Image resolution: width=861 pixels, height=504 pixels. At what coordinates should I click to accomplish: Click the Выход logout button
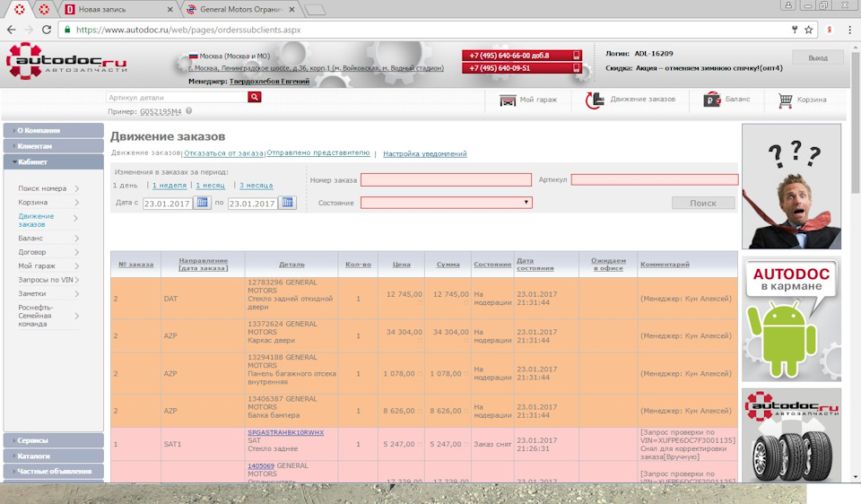coord(818,57)
